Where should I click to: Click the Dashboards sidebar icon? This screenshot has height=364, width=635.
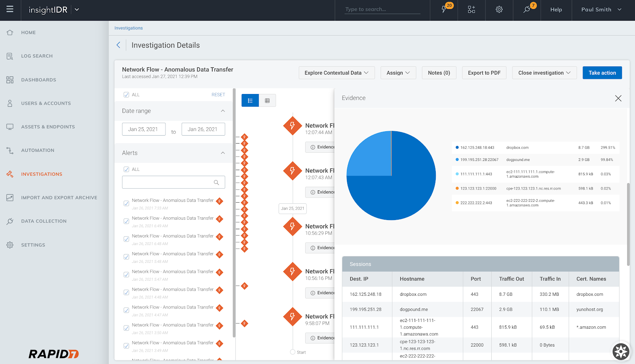[10, 80]
